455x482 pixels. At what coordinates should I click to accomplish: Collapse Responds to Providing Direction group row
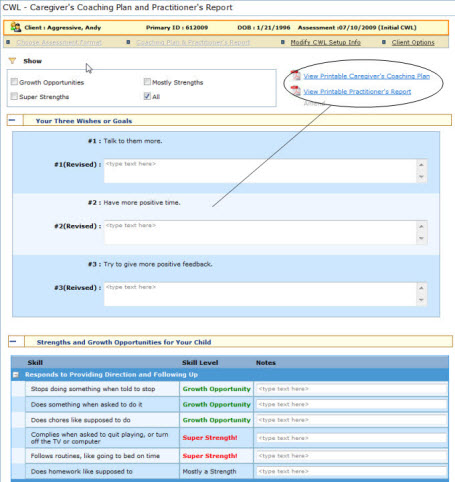pos(16,375)
